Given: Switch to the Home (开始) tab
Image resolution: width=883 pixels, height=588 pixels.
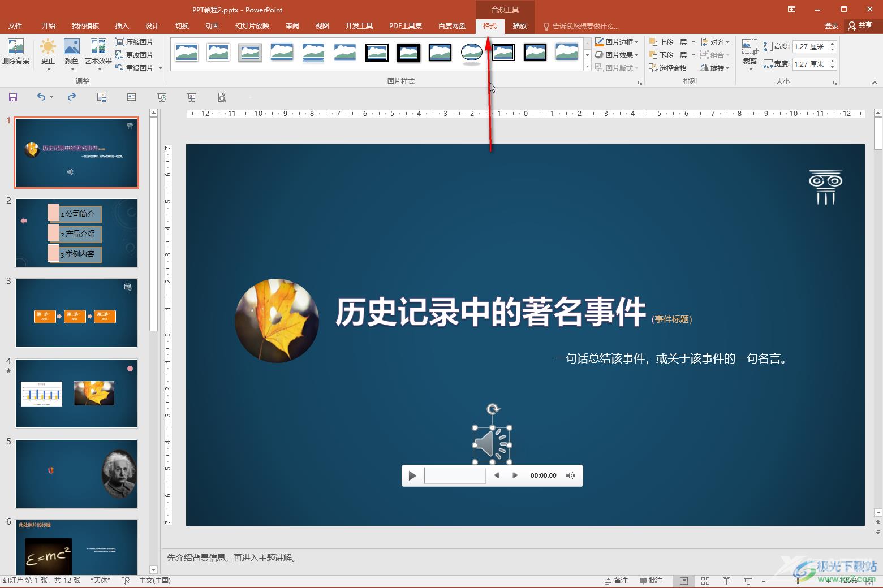Looking at the screenshot, I should coord(49,26).
